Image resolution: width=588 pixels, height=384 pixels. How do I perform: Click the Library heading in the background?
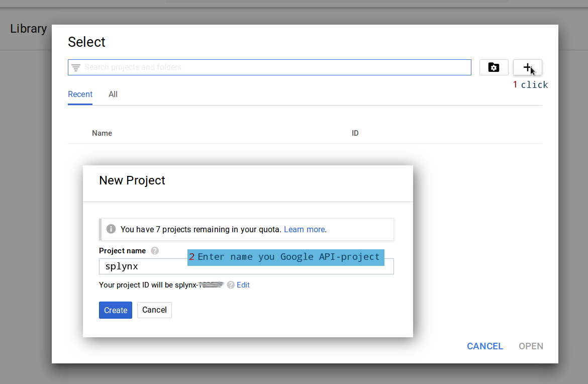pyautogui.click(x=28, y=29)
